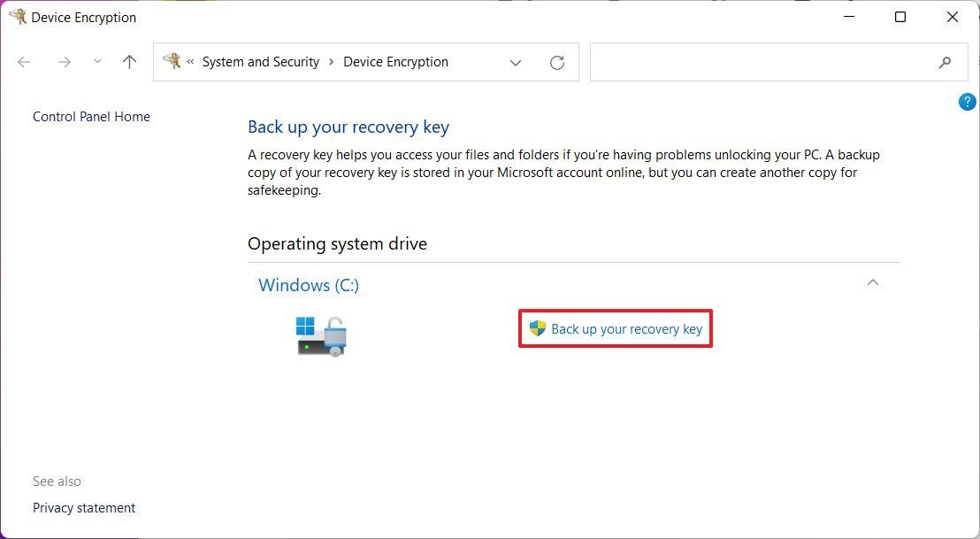Click the Forward navigation arrow
This screenshot has height=539, width=980.
[64, 62]
